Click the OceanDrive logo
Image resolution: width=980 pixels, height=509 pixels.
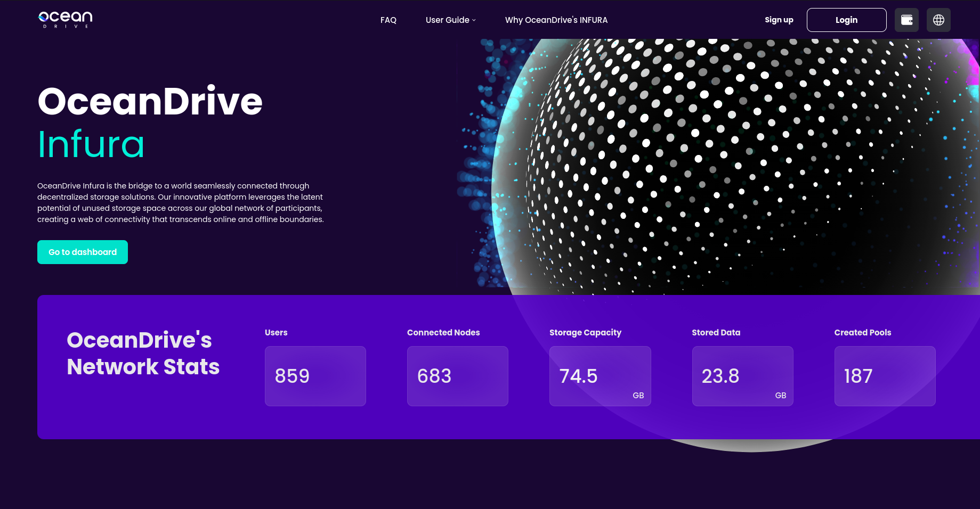point(66,20)
